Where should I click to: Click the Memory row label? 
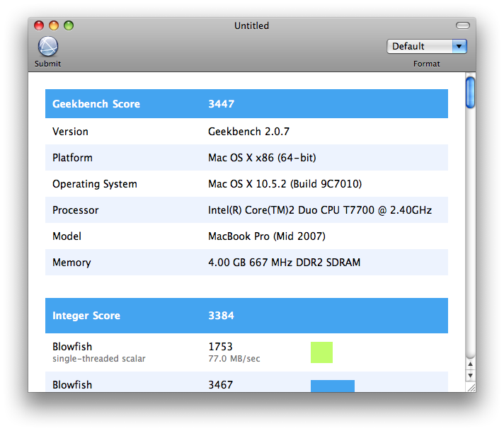coord(71,263)
